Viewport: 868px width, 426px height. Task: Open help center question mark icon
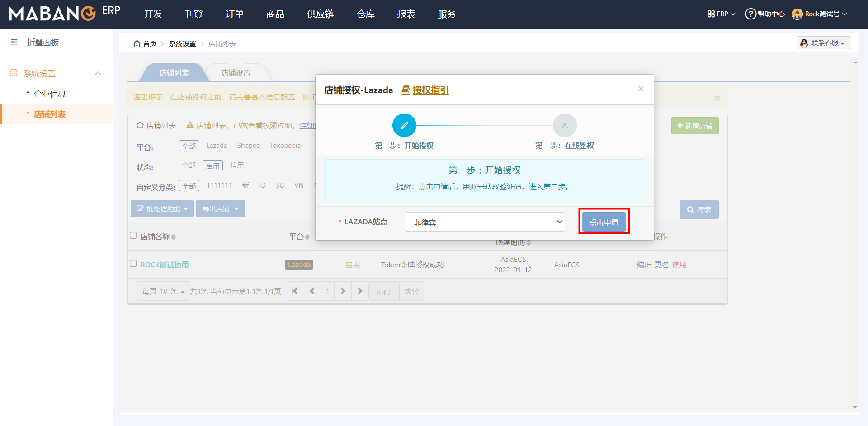pyautogui.click(x=750, y=14)
